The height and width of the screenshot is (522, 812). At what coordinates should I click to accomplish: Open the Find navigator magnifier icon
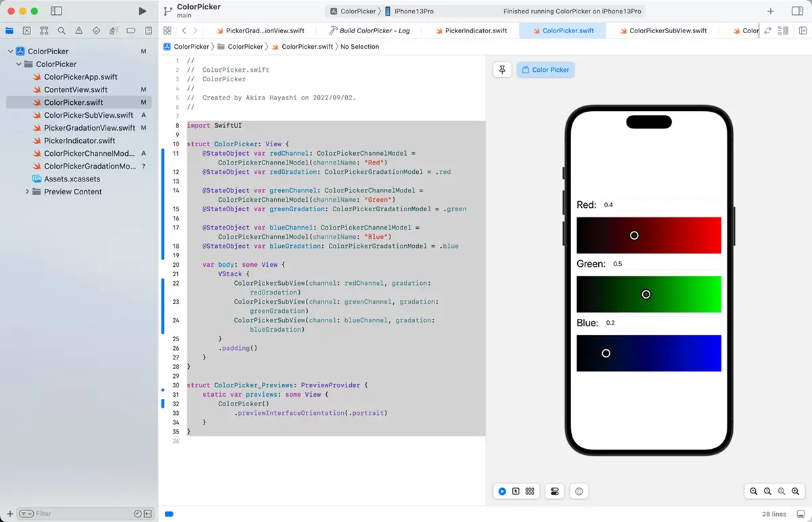[62, 30]
